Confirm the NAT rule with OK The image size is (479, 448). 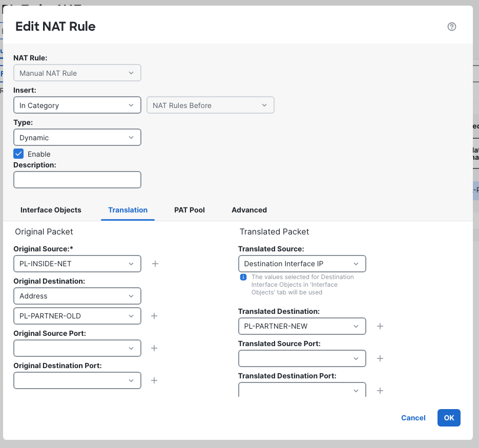(x=449, y=418)
